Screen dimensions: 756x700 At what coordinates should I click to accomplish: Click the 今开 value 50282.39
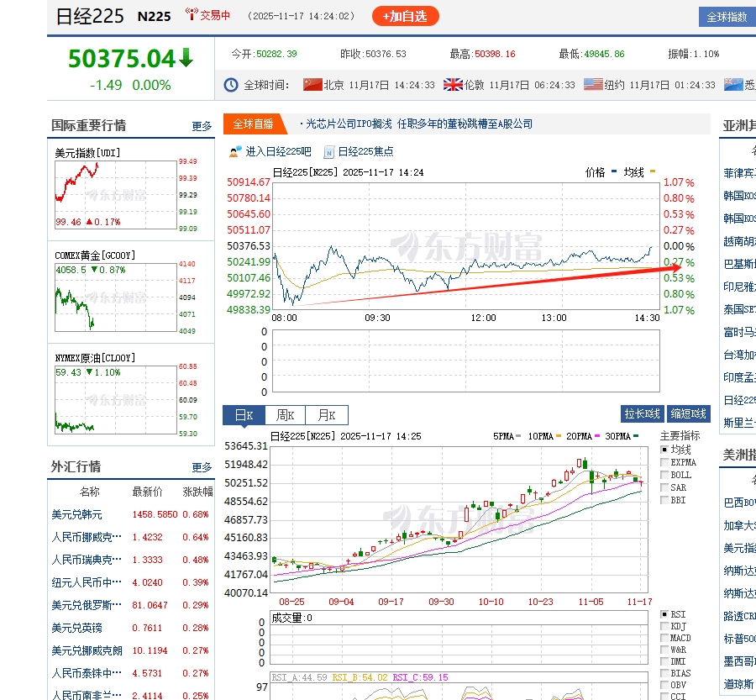[x=276, y=54]
